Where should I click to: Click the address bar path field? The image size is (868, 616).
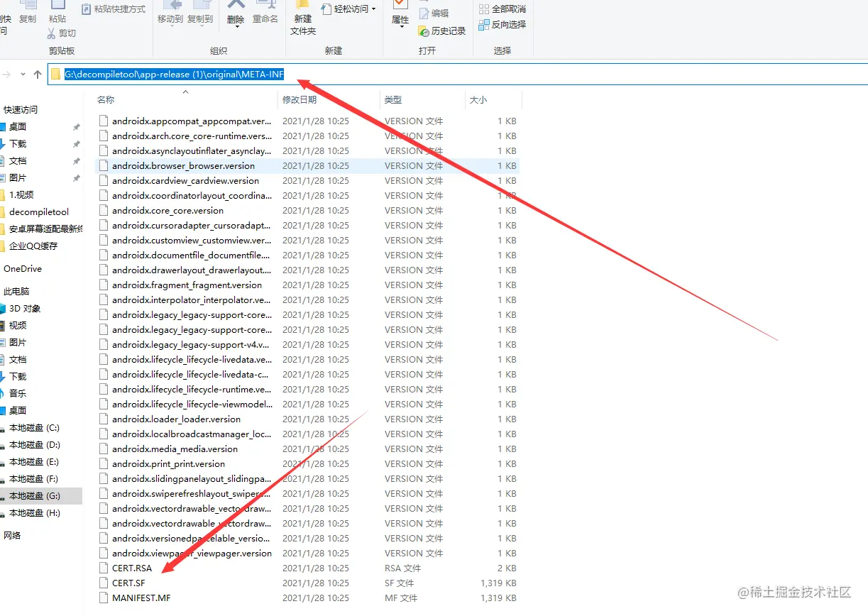pos(458,75)
